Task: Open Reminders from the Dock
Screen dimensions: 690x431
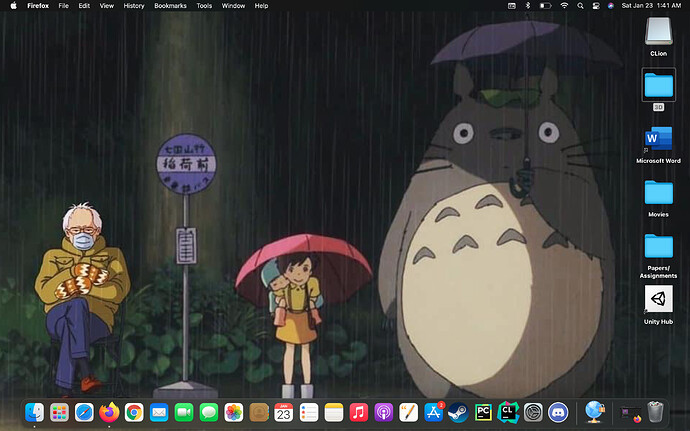Action: pos(308,413)
